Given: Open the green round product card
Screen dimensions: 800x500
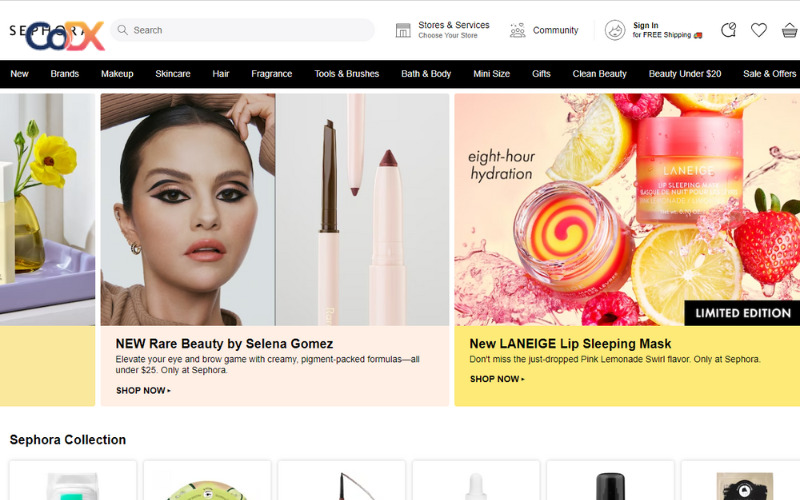Looking at the screenshot, I should 207,480.
